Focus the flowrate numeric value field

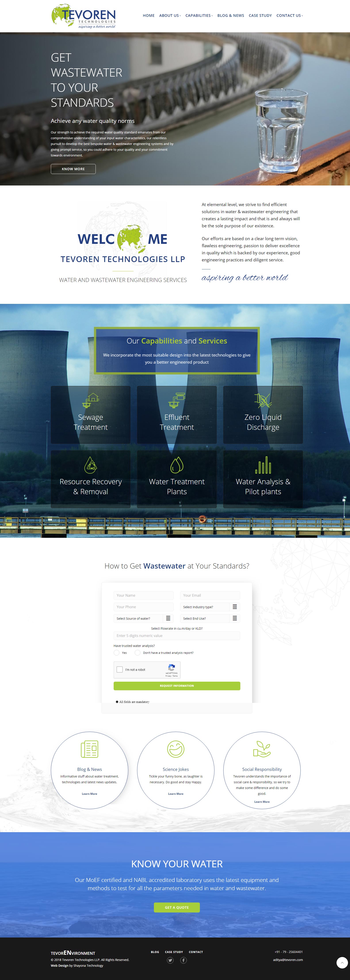click(x=177, y=635)
